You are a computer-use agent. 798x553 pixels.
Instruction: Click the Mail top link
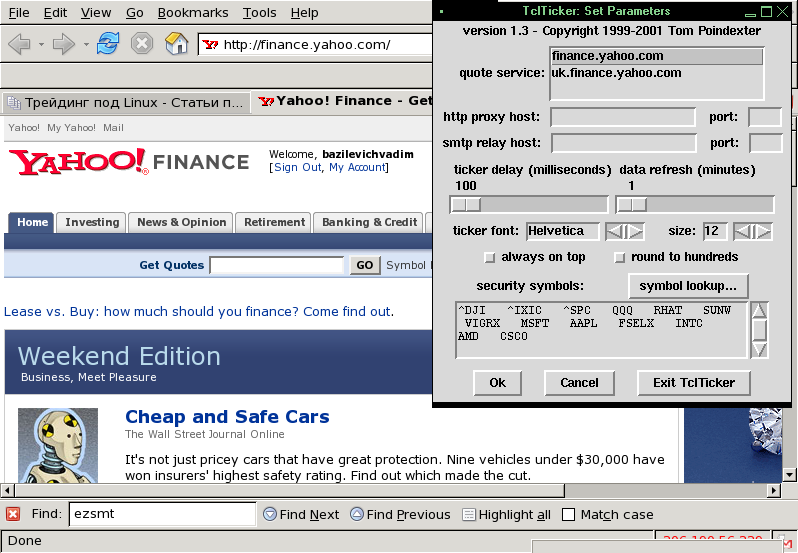coord(113,128)
